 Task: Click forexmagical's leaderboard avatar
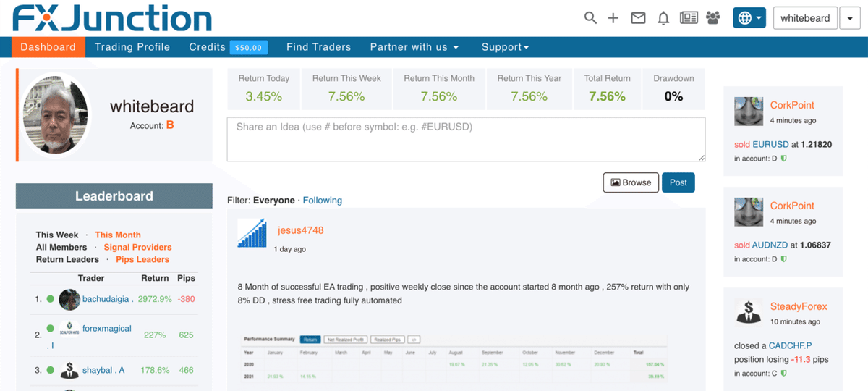(x=69, y=328)
